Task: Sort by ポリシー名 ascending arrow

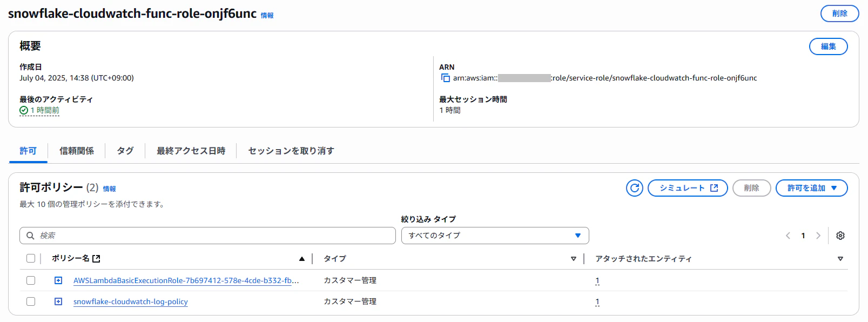Action: pyautogui.click(x=302, y=259)
